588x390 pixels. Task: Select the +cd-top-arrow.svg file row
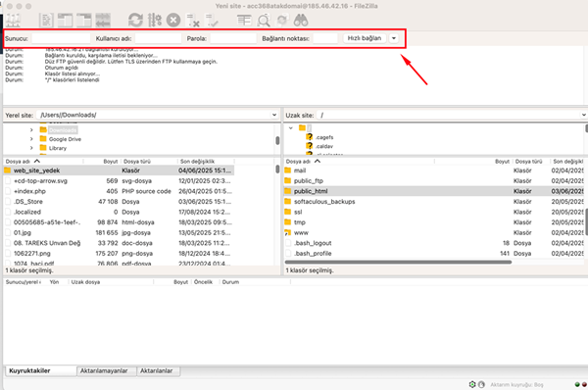point(119,180)
